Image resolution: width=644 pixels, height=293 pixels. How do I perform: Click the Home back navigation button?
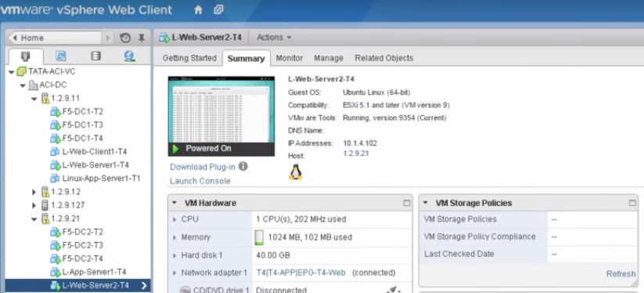(x=54, y=38)
